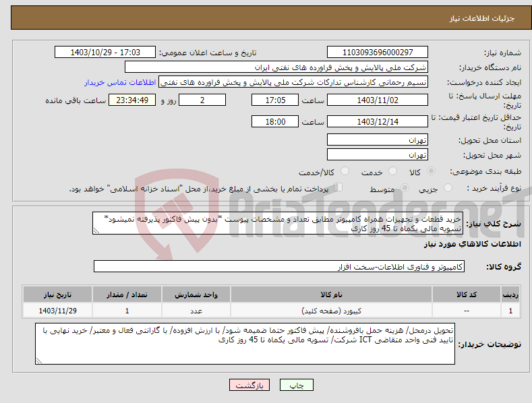532x403 pixels.
Task: Click the شماره نیاز field 1103093696000297
Action: (378, 53)
